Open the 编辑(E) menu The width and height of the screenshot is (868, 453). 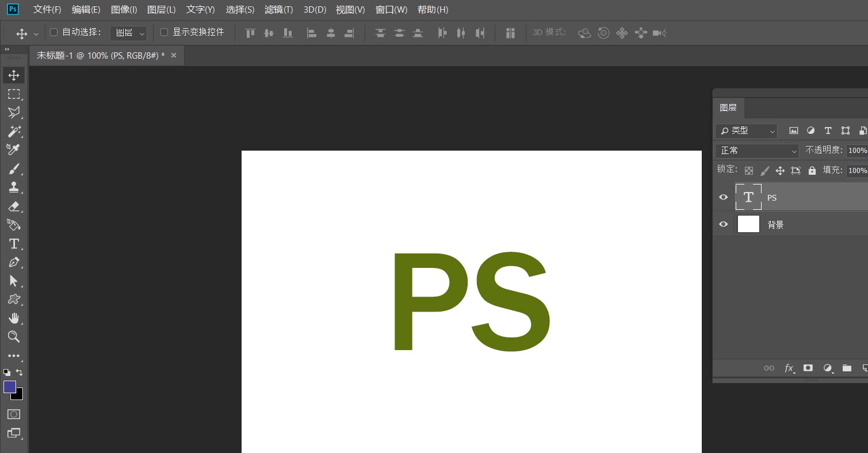click(86, 10)
